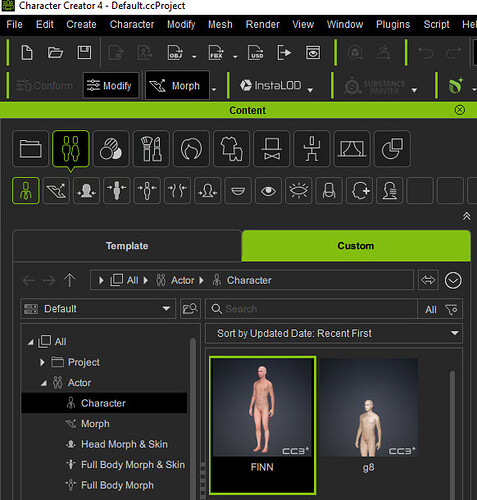Open the Makeup category with brush and lipstick
This screenshot has height=500, width=477.
[151, 149]
